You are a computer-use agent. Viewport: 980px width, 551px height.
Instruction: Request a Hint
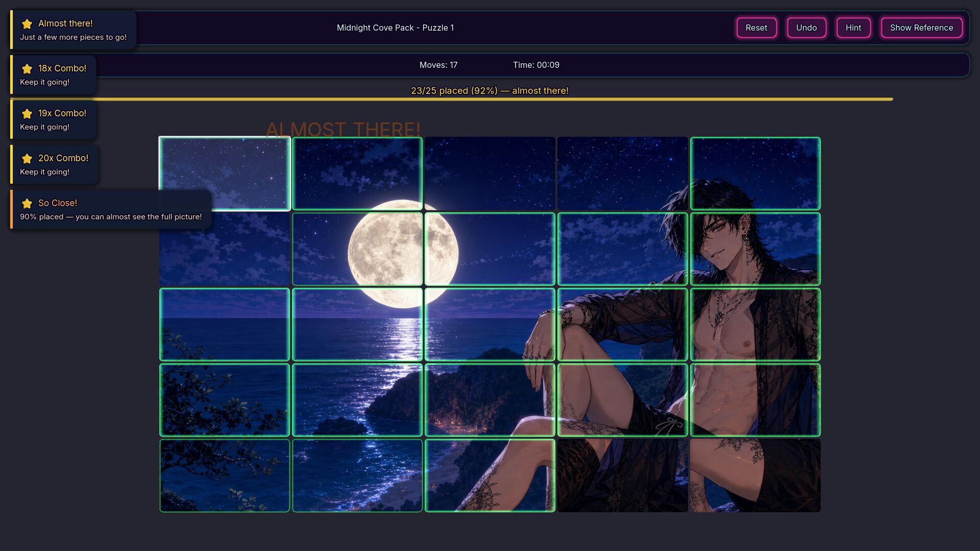tap(853, 28)
